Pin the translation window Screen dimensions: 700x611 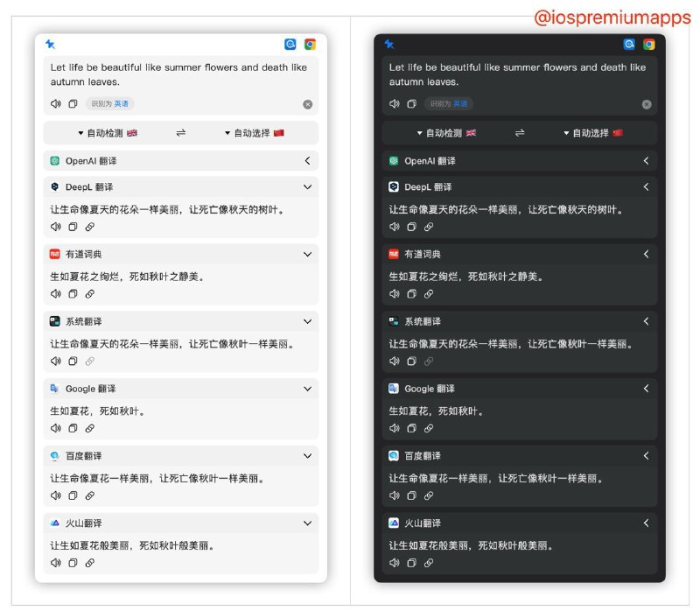(49, 44)
